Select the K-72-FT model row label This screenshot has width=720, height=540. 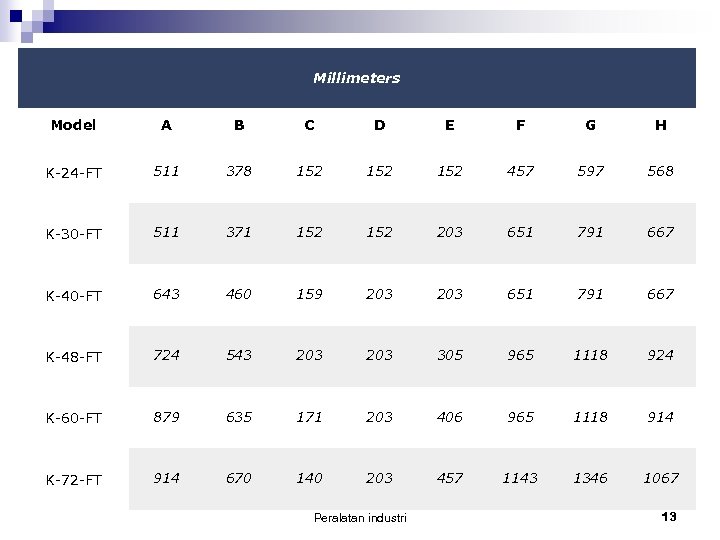73,480
